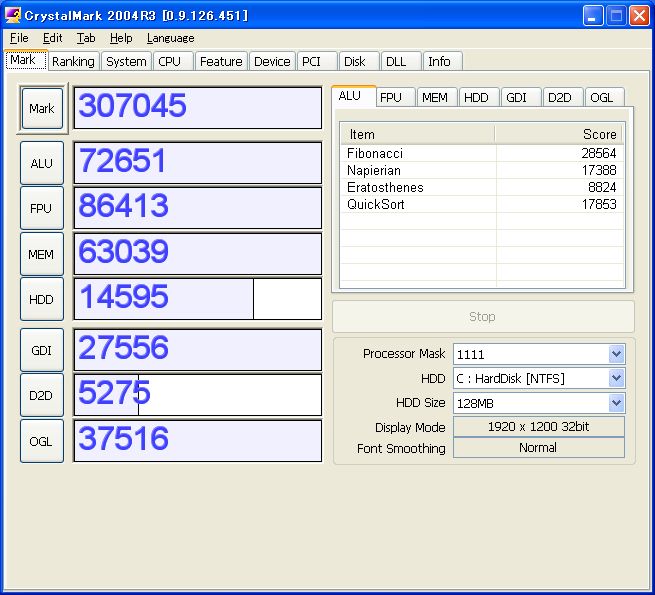This screenshot has width=655, height=595.
Task: Click the OGL score 37516
Action: click(198, 441)
